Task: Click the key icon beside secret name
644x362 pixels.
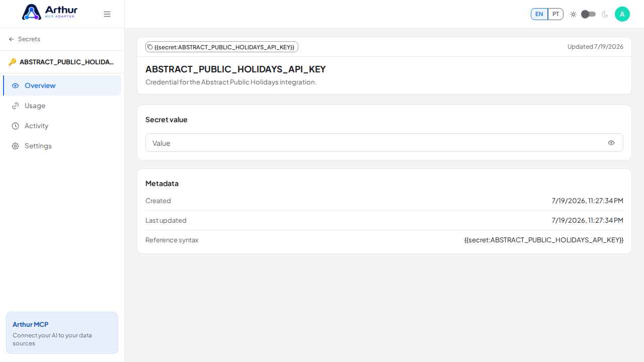Action: 13,62
